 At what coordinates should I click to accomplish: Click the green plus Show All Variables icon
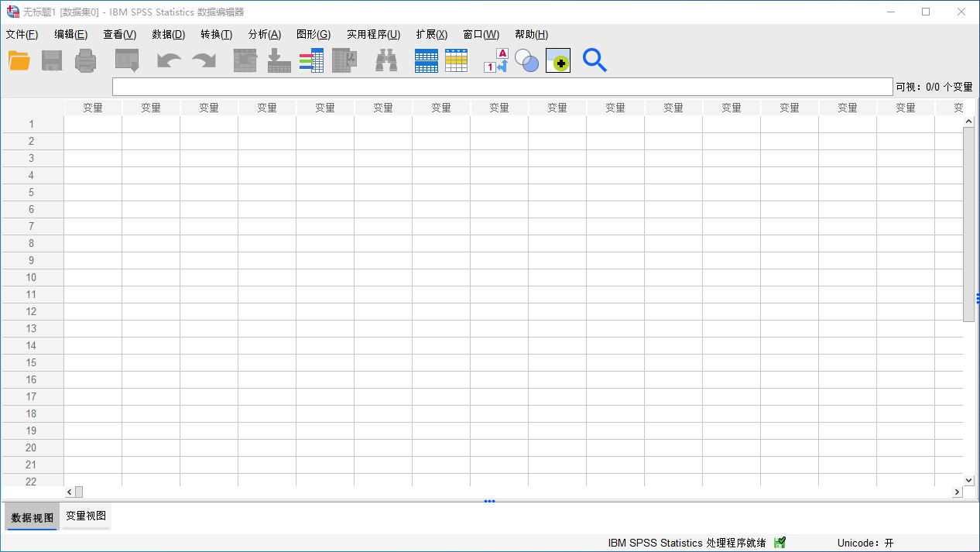pyautogui.click(x=558, y=60)
